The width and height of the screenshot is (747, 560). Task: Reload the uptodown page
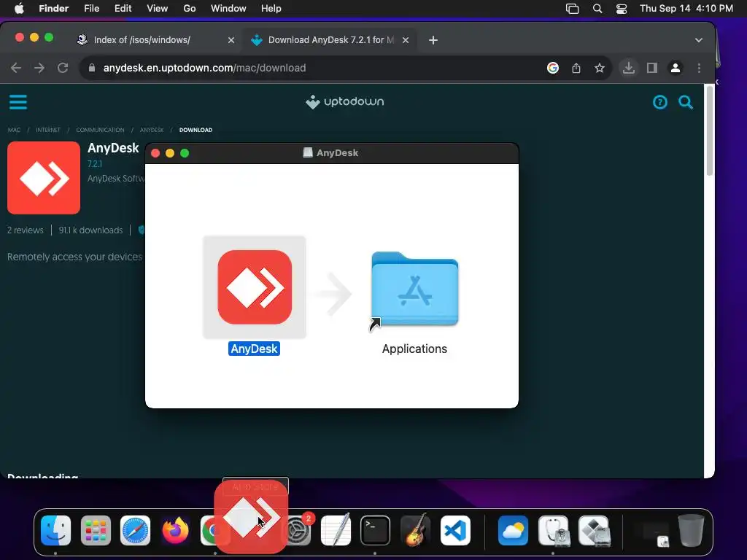[63, 68]
